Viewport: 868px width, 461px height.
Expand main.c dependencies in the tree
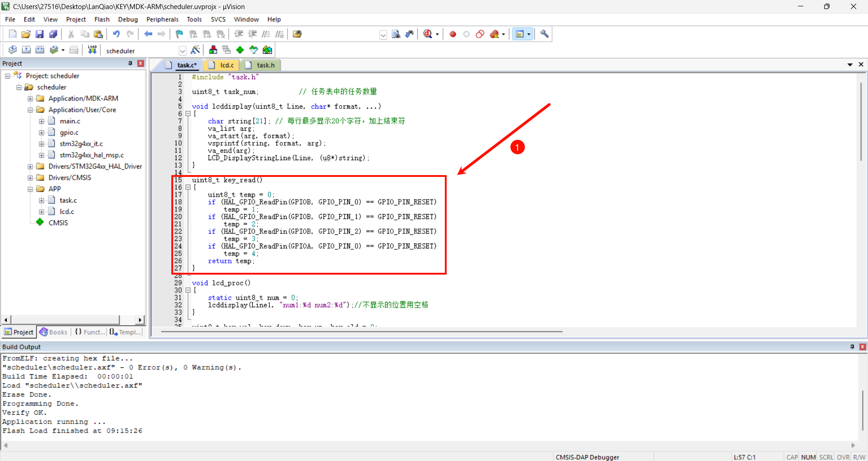tap(42, 121)
